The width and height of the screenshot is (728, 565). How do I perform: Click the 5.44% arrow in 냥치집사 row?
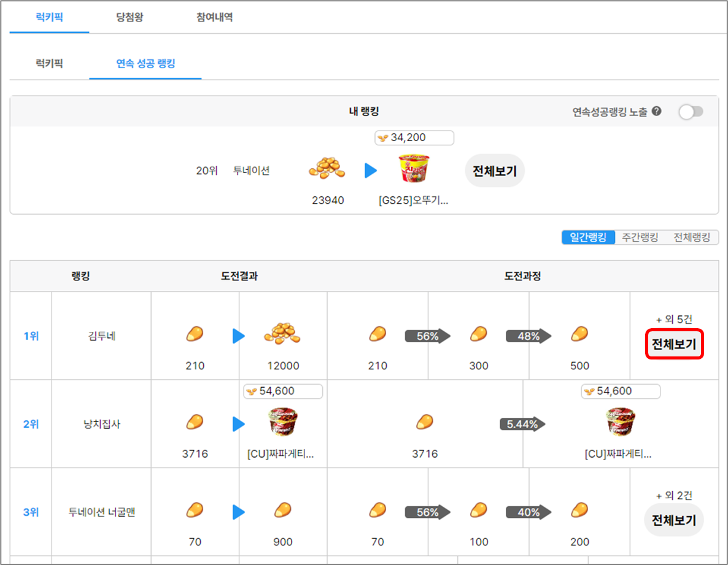pyautogui.click(x=522, y=424)
